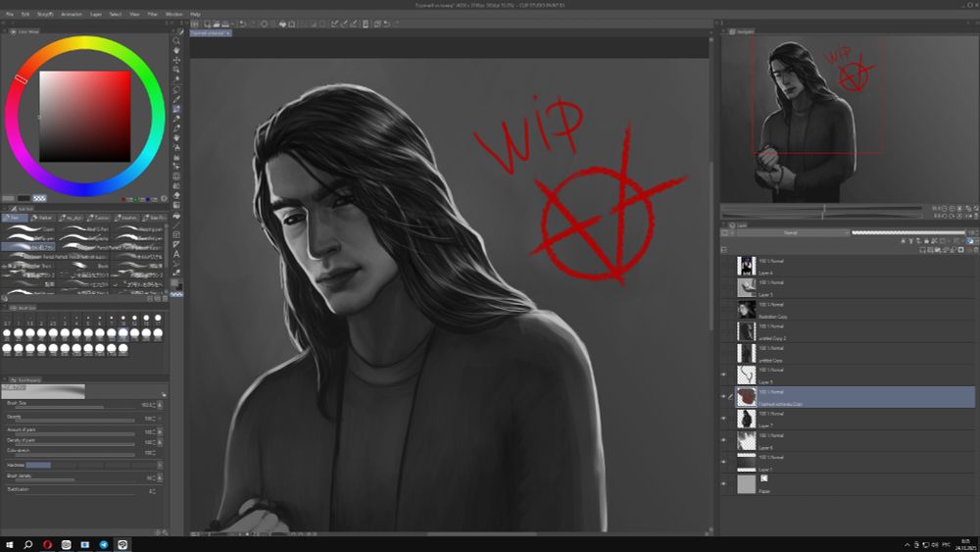
Task: Click the main drawing color swatch below wheel
Action: pyautogui.click(x=9, y=198)
